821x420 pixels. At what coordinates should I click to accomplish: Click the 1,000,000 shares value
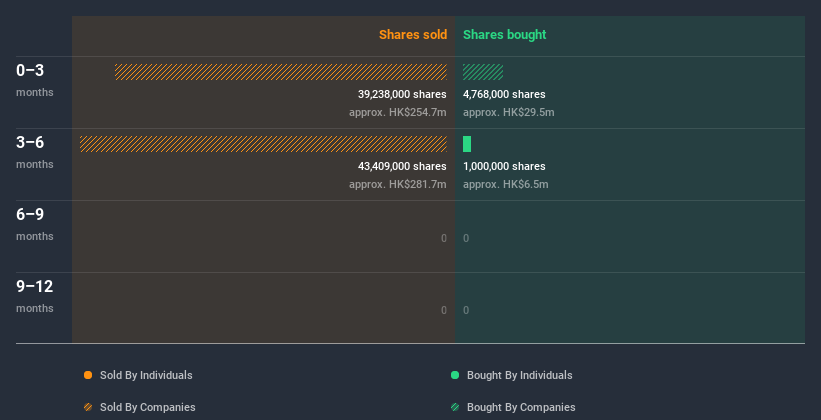pos(504,167)
